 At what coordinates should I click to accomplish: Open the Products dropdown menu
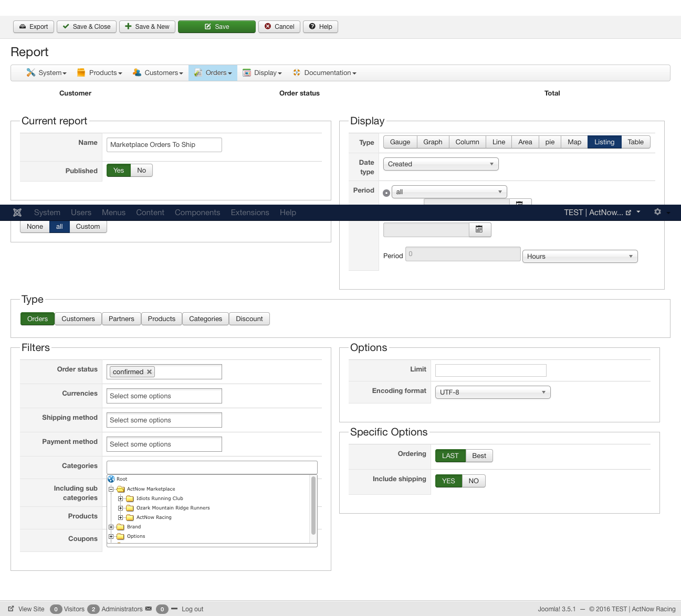(x=100, y=73)
